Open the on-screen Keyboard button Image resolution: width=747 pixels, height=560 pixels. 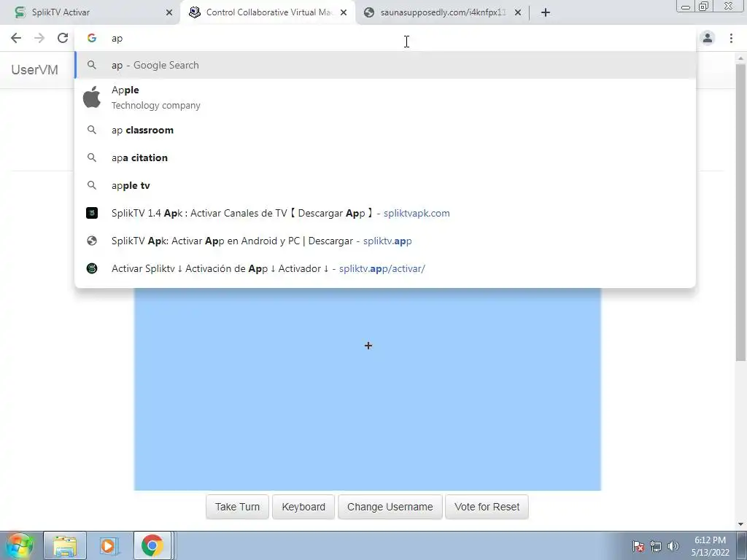coord(303,507)
